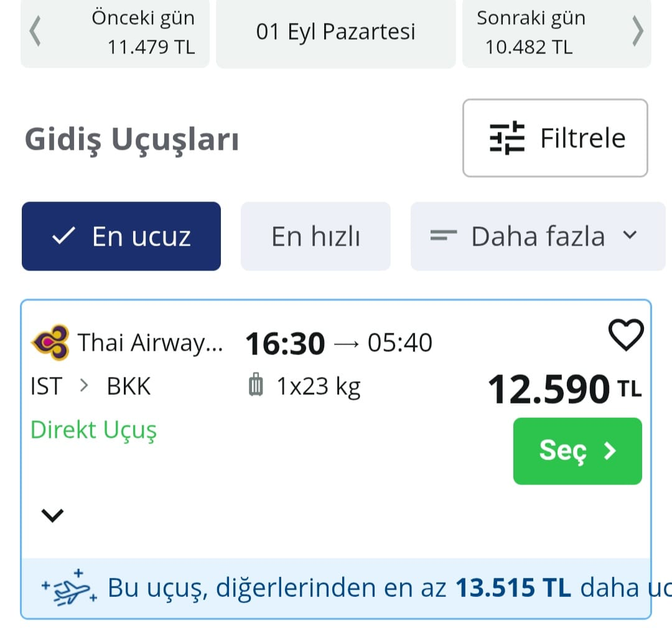Select the En ucuz sorting option
This screenshot has height=628, width=672.
click(x=121, y=236)
